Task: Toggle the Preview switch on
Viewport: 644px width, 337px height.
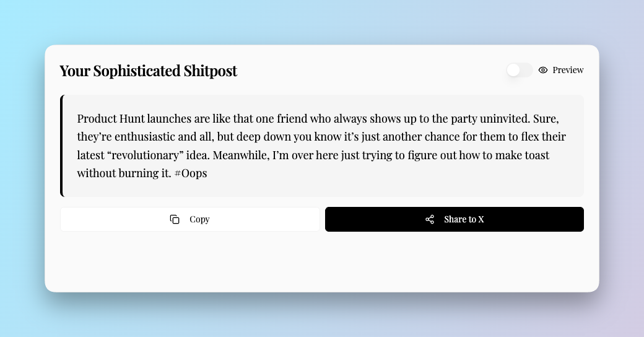Action: pos(519,70)
